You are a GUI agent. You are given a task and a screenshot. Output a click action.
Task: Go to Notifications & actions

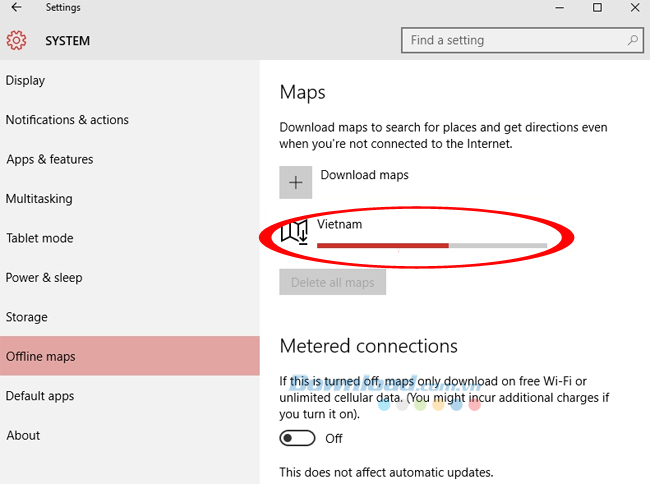(67, 120)
